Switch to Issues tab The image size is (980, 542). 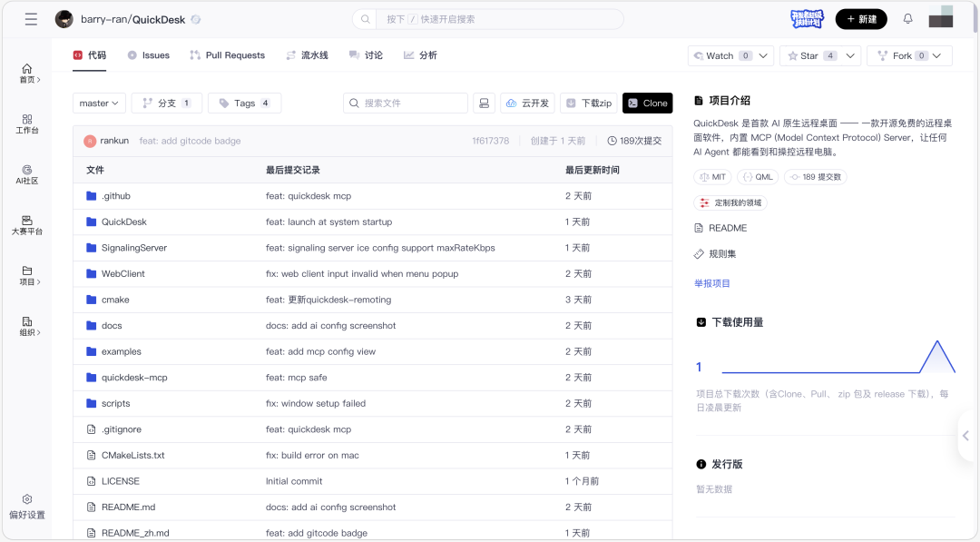tap(149, 55)
